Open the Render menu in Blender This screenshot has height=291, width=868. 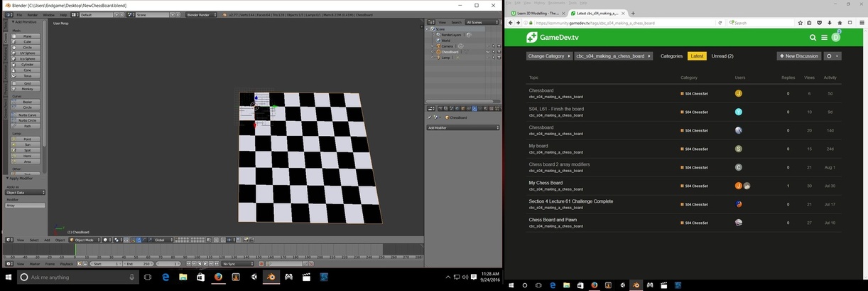tap(33, 14)
